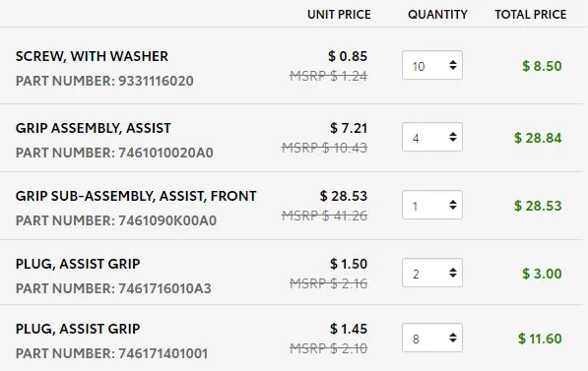Select the quantity box with value 8
Viewport: 588px width, 371px height.
[x=432, y=338]
